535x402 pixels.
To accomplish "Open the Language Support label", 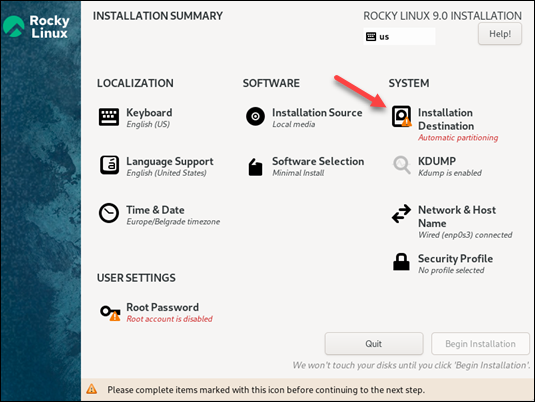I will click(170, 161).
